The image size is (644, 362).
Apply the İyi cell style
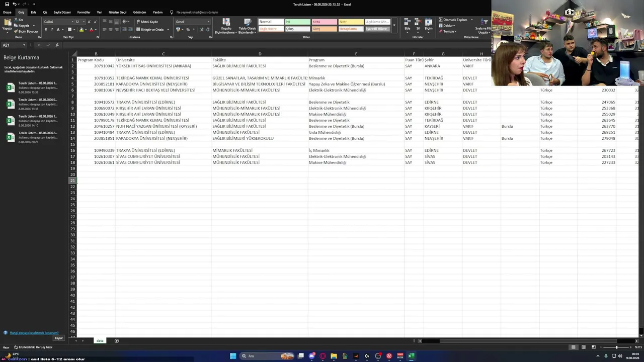(x=297, y=22)
